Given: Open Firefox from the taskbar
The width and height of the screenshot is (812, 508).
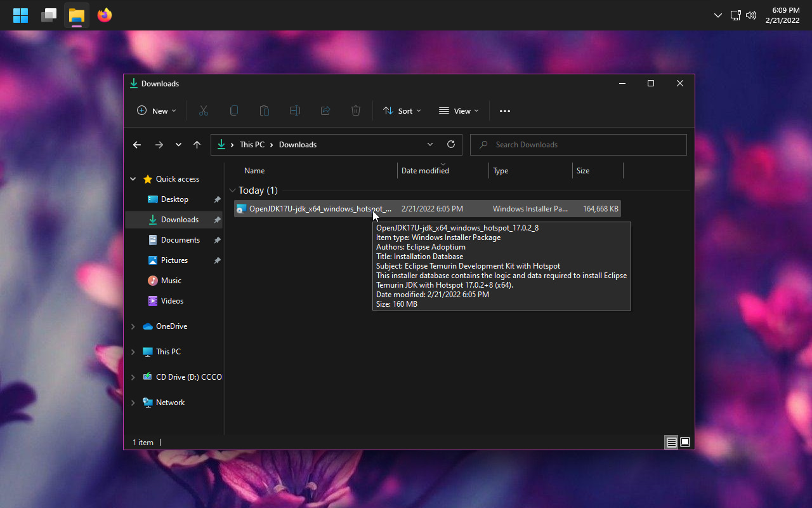Looking at the screenshot, I should click(104, 15).
